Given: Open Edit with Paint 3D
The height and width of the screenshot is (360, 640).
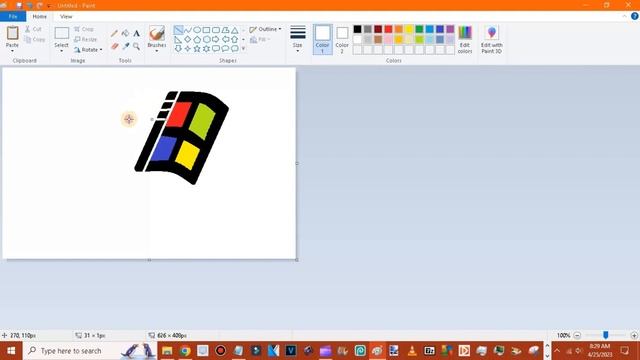Looking at the screenshot, I should coord(491,39).
